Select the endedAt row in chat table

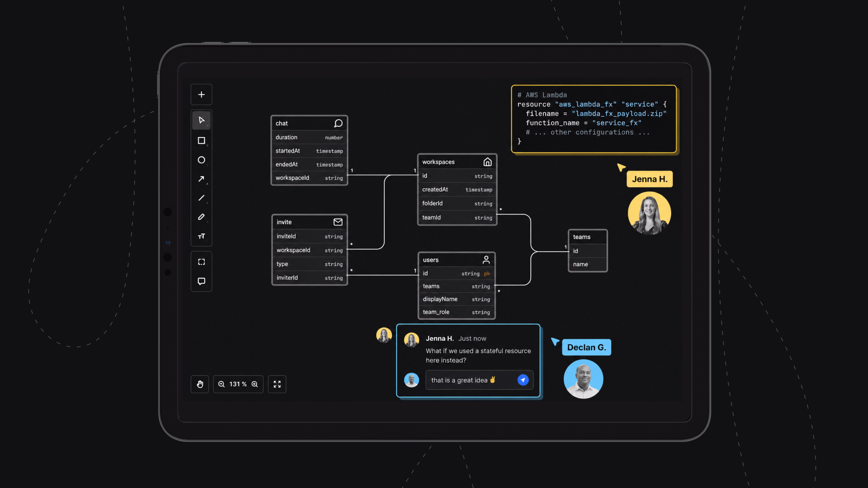(x=309, y=164)
